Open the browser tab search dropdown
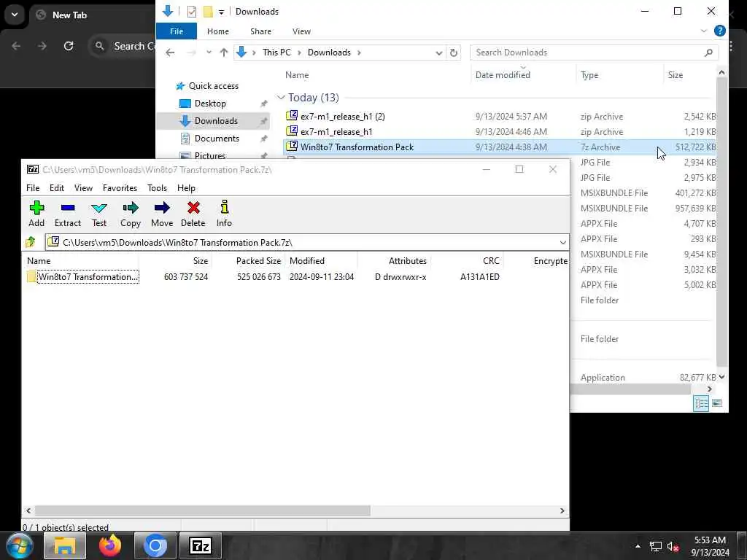The height and width of the screenshot is (560, 747). pos(15,15)
